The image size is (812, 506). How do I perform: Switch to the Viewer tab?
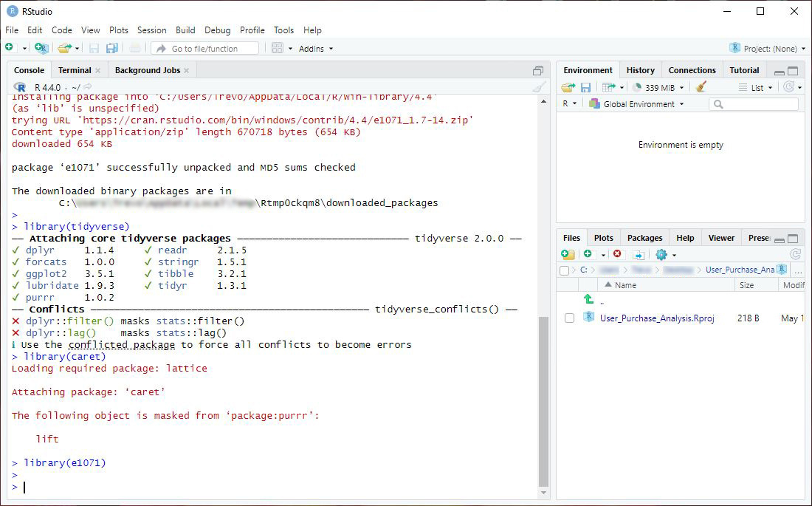click(x=721, y=238)
